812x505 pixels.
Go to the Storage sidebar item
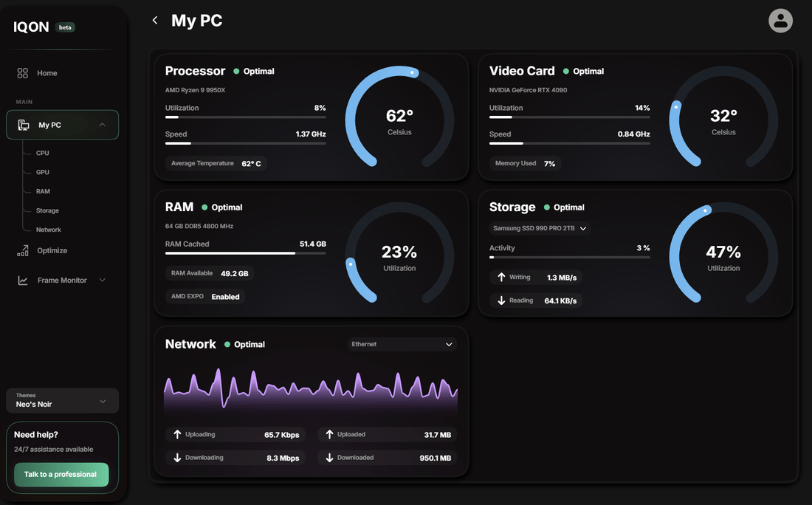[47, 210]
